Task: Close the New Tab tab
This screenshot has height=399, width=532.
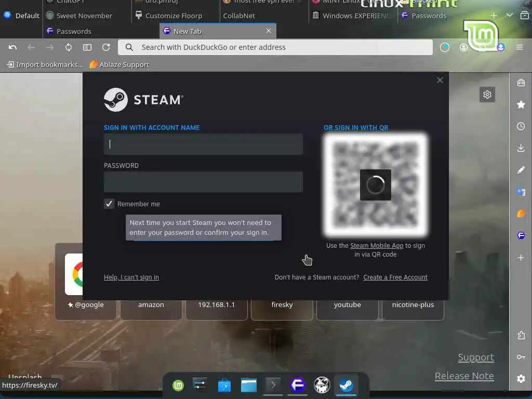Action: pos(269,31)
